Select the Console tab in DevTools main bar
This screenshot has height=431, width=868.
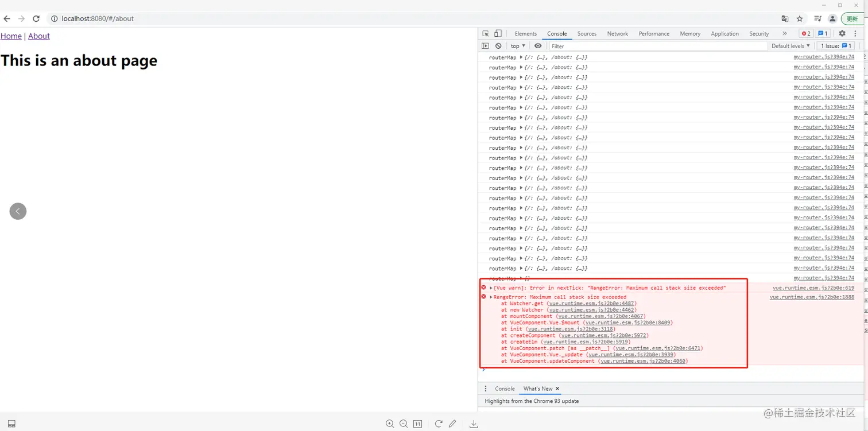coord(557,33)
